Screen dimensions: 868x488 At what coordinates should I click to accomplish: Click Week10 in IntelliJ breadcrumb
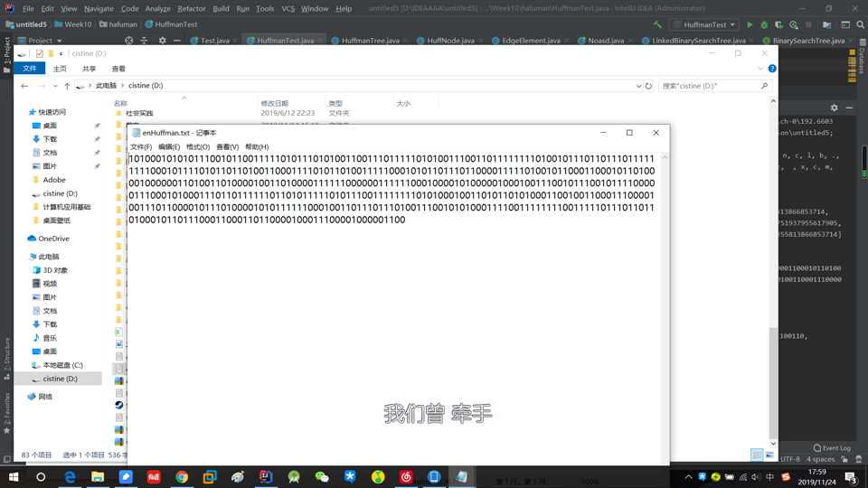73,24
